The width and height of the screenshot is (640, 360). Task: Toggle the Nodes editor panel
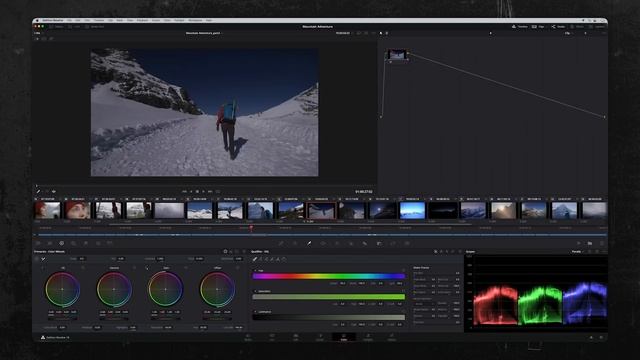point(558,27)
